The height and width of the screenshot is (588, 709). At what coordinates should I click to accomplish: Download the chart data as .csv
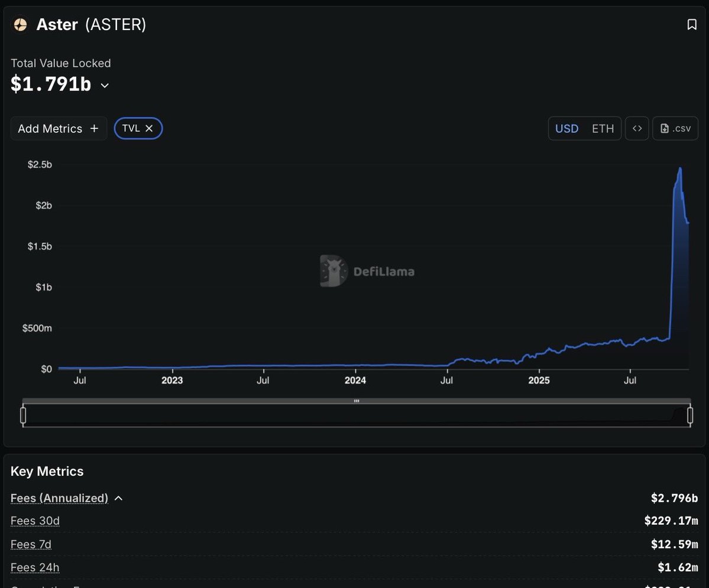(675, 128)
